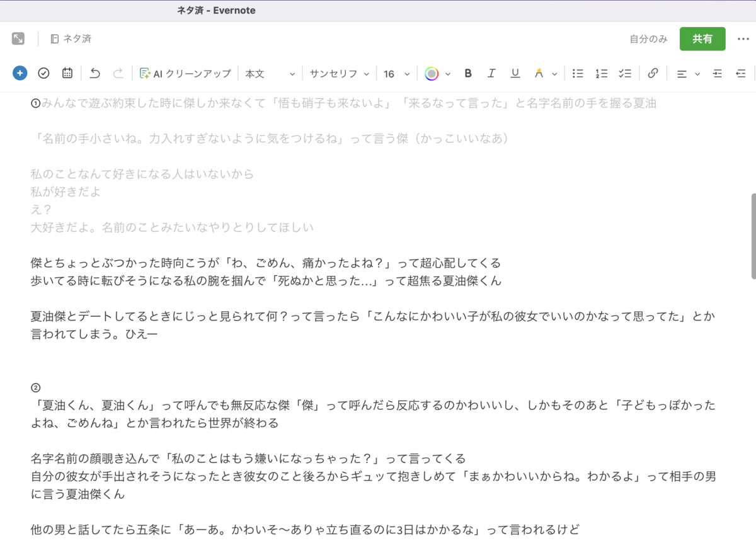Click the greyed line 私が好きだよ
The image size is (756, 543).
tap(66, 191)
